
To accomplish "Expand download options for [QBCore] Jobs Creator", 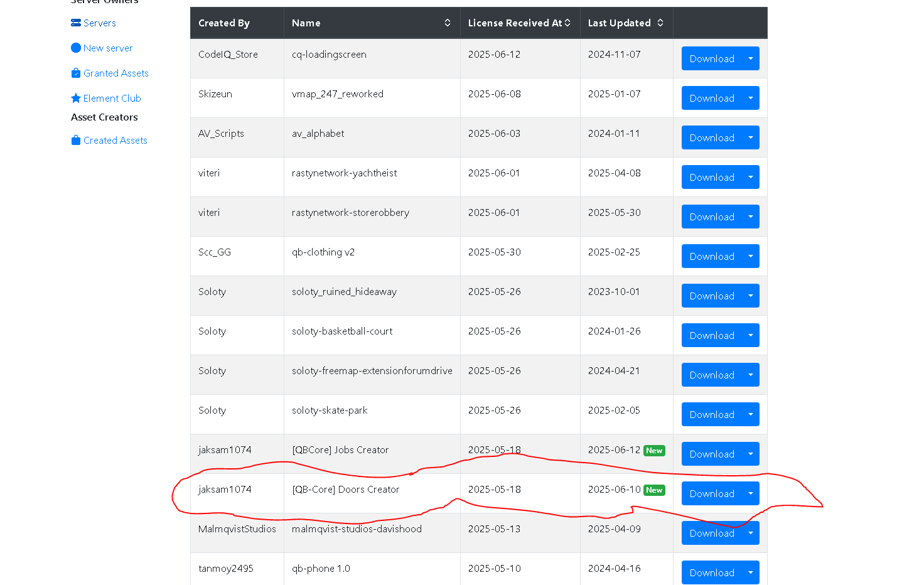I will point(751,454).
